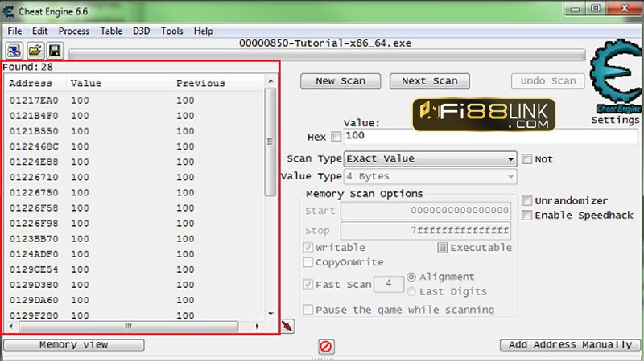Screen dimensions: 644x362
Task: Click the Cheat Engine title bar icon
Action: (x=8, y=11)
